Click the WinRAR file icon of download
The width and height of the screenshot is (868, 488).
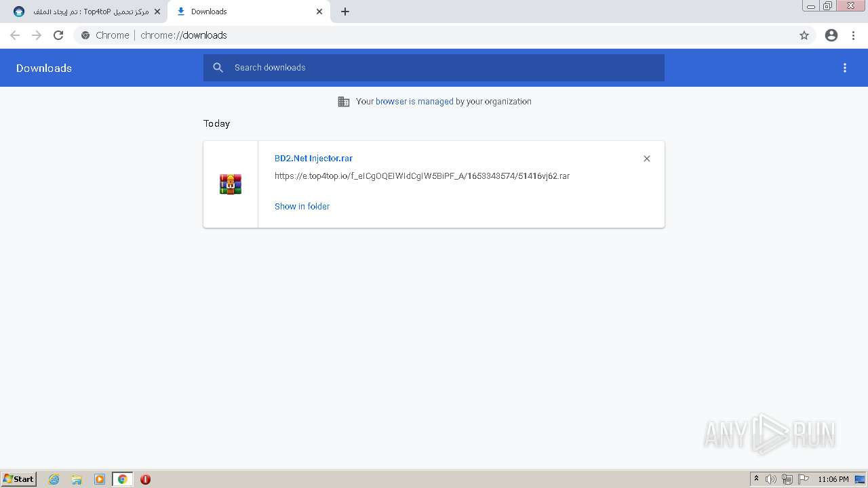coord(231,184)
